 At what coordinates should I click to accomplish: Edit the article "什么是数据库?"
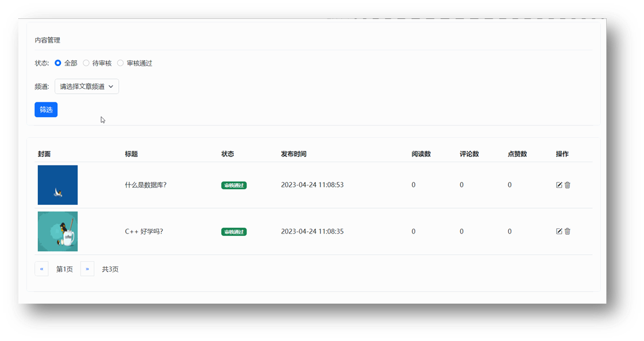559,185
